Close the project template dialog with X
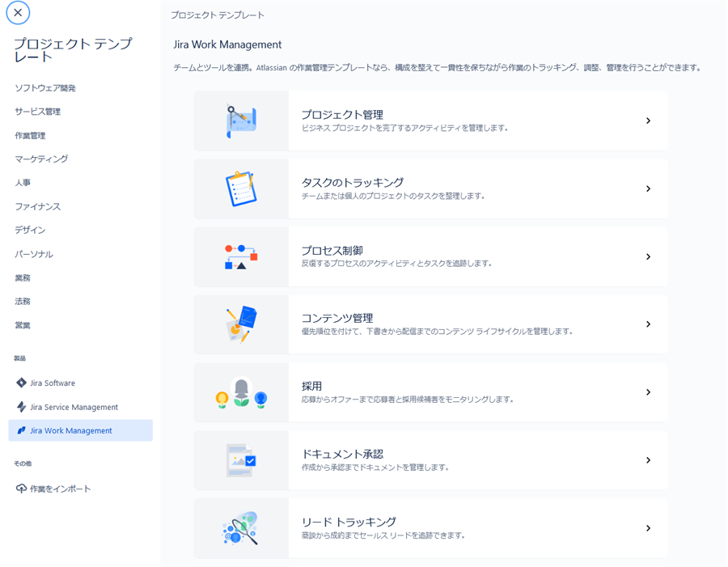Image resolution: width=728 pixels, height=567 pixels. click(x=18, y=13)
